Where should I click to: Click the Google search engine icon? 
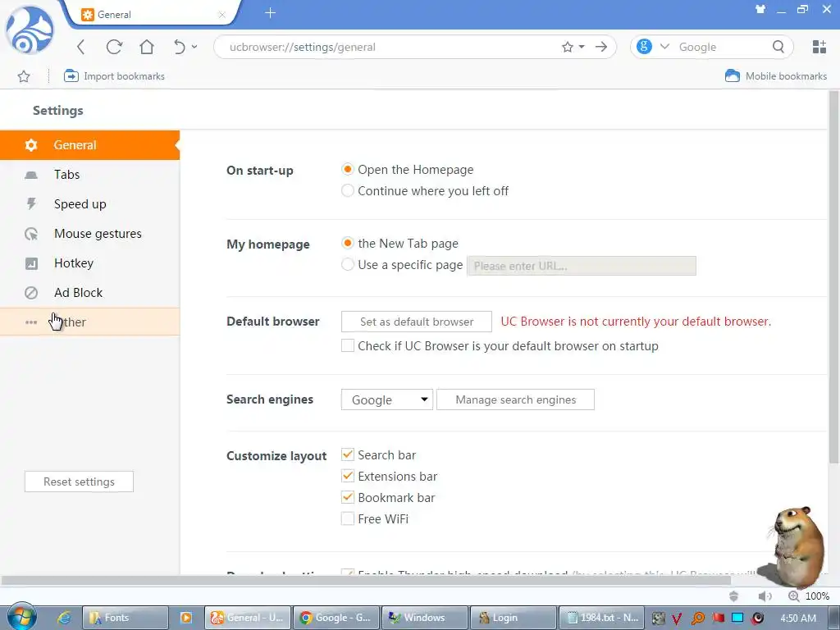(x=645, y=47)
